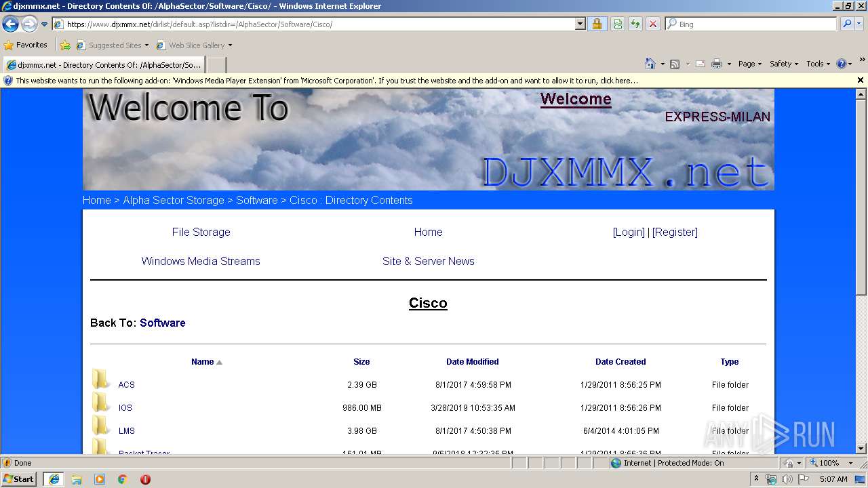
Task: Sort by Date Modified column header
Action: coord(472,362)
